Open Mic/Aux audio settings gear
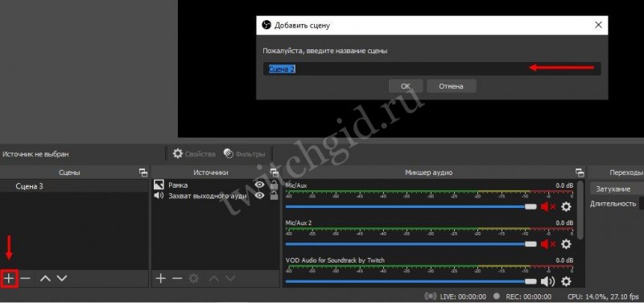 (x=566, y=206)
